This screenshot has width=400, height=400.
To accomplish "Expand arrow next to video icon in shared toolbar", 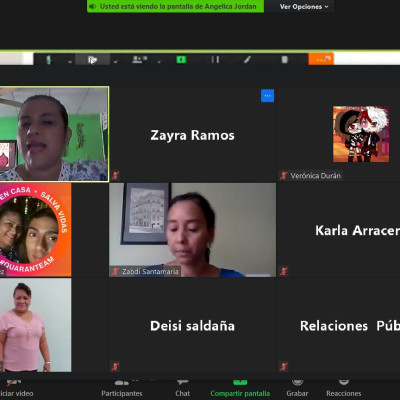I will click(115, 61).
